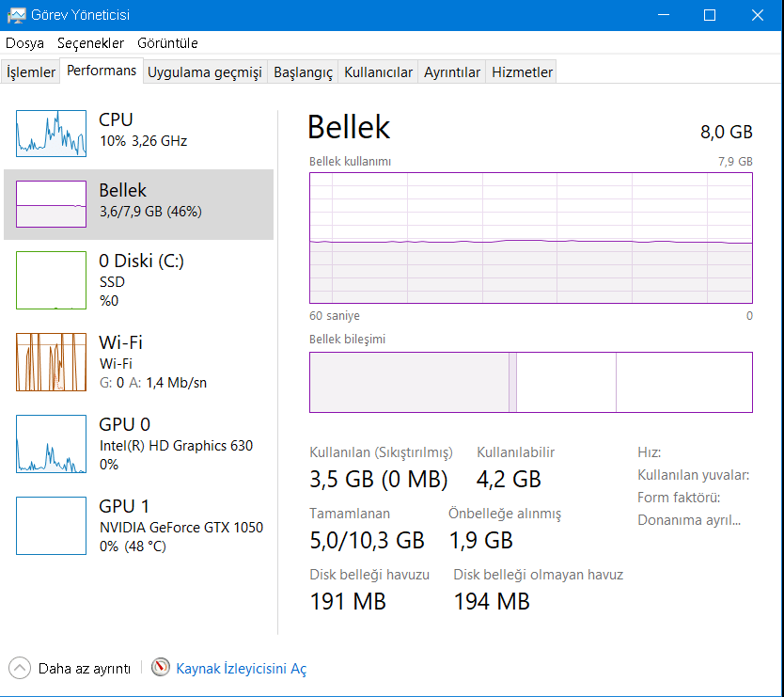Click the 7,9 GB graph maximum label
The width and height of the screenshot is (784, 697).
pos(735,162)
